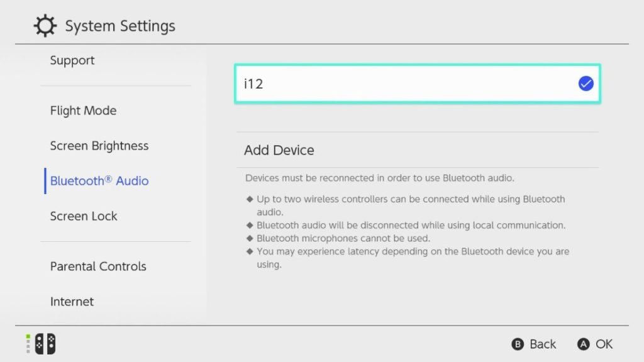Open Flight Mode settings
644x362 pixels.
[x=83, y=111]
